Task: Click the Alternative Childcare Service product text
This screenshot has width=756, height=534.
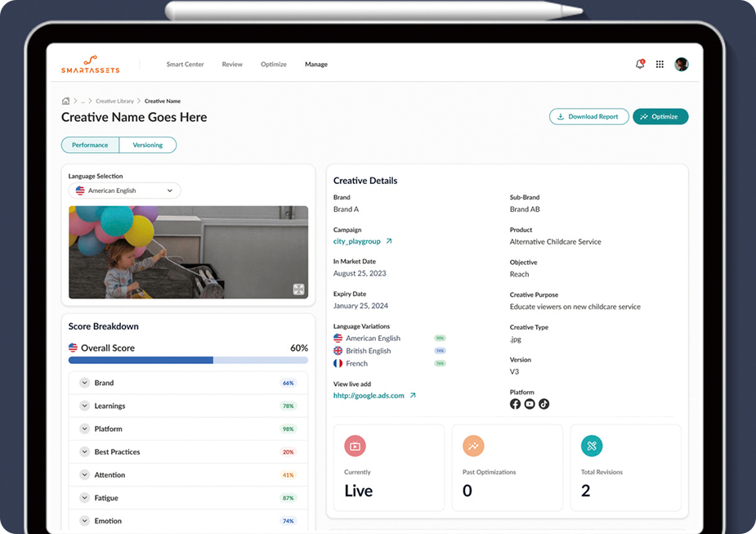Action: pyautogui.click(x=556, y=242)
